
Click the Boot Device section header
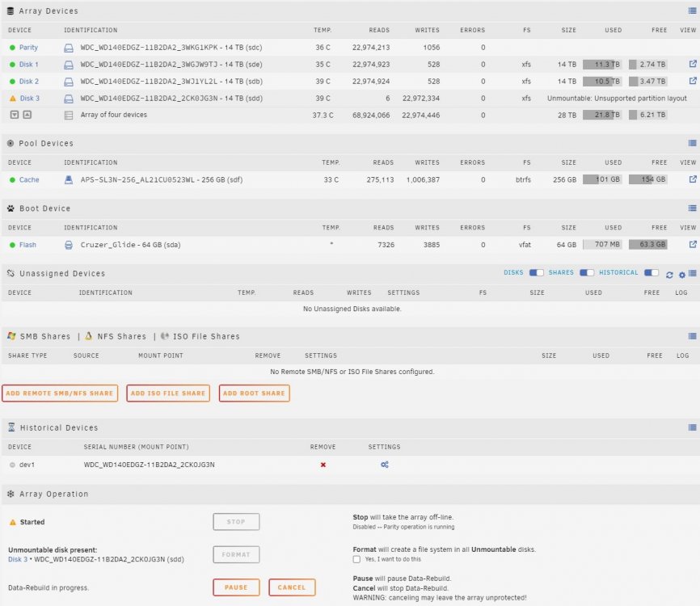(44, 208)
